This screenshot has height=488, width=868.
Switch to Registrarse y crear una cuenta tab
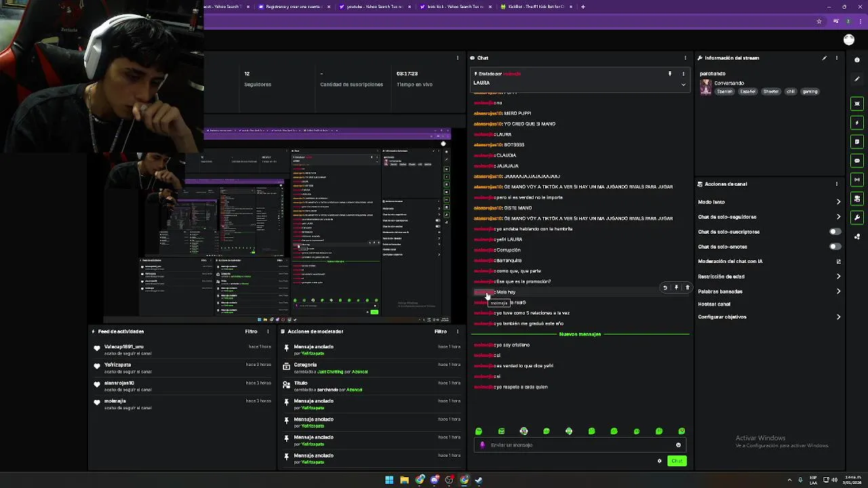coord(294,7)
